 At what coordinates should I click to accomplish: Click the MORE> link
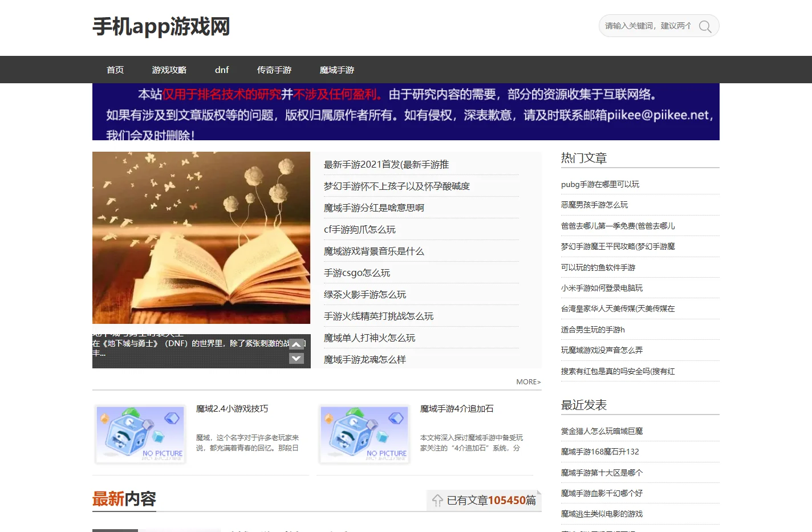pyautogui.click(x=529, y=382)
